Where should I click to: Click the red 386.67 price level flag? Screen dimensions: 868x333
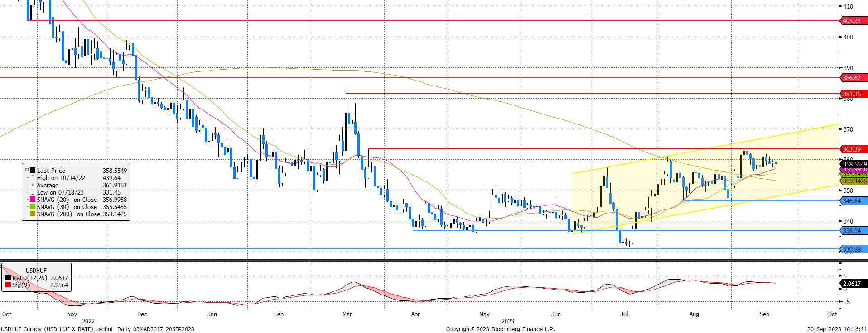[854, 78]
